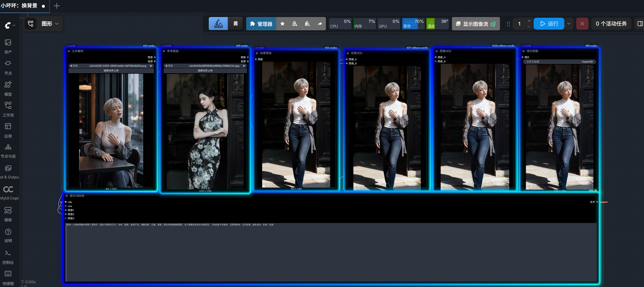Click the 显存 VRAM usage bar

pos(413,24)
